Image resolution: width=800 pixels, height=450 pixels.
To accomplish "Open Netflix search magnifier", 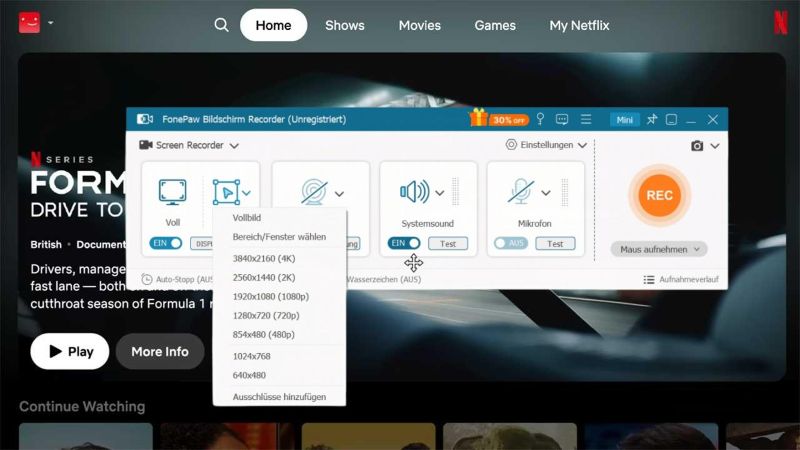I will (x=221, y=24).
